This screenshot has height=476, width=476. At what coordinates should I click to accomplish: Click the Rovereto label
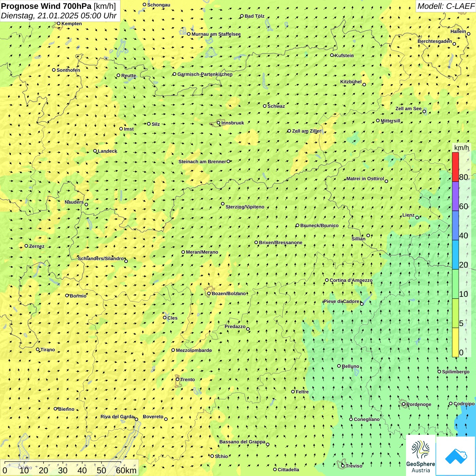click(x=153, y=417)
